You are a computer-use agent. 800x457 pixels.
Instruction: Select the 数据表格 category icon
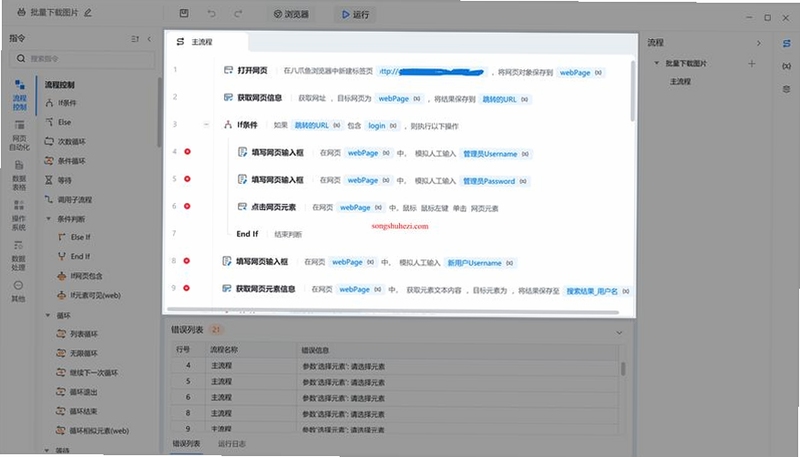click(x=19, y=175)
